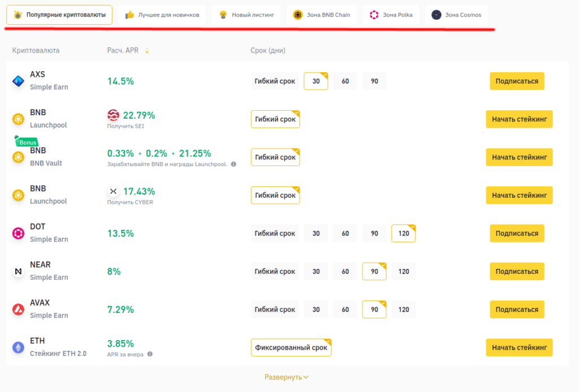Click the NEAR coin icon
Viewport: 579px width, 392px height.
[19, 272]
